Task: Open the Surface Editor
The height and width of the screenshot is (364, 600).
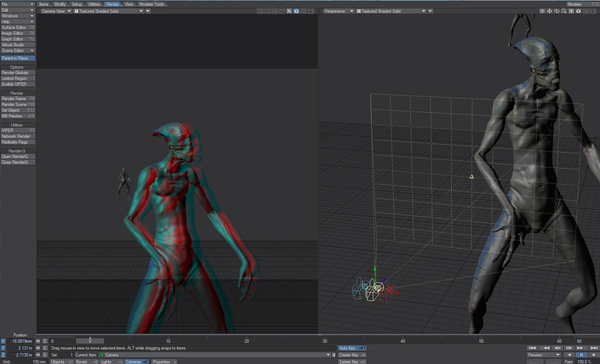Action: (18, 27)
